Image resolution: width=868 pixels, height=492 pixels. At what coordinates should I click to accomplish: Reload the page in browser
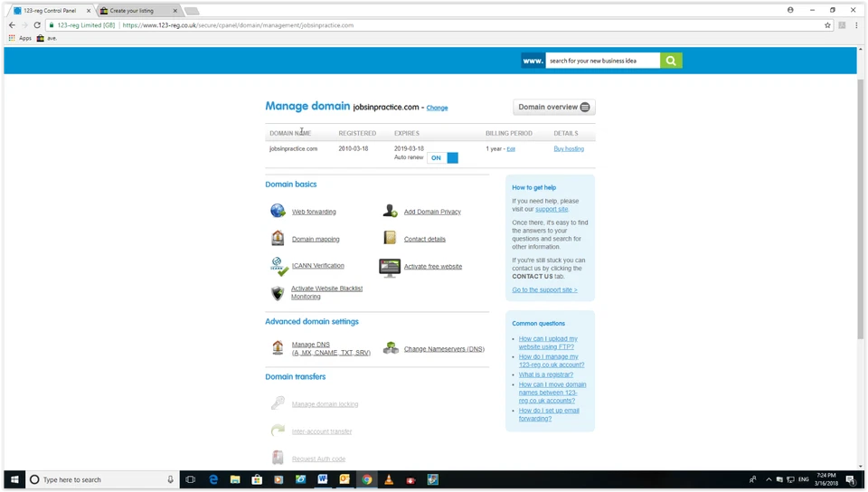pos(37,25)
